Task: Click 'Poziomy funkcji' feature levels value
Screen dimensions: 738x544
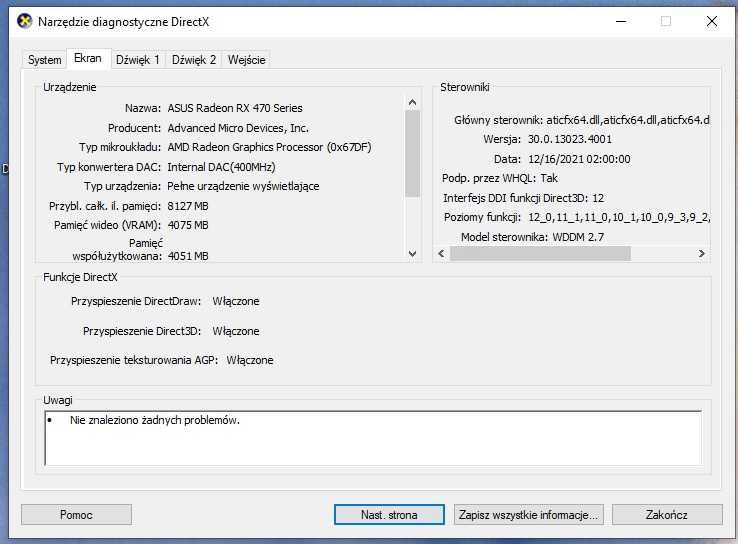Action: [x=619, y=217]
